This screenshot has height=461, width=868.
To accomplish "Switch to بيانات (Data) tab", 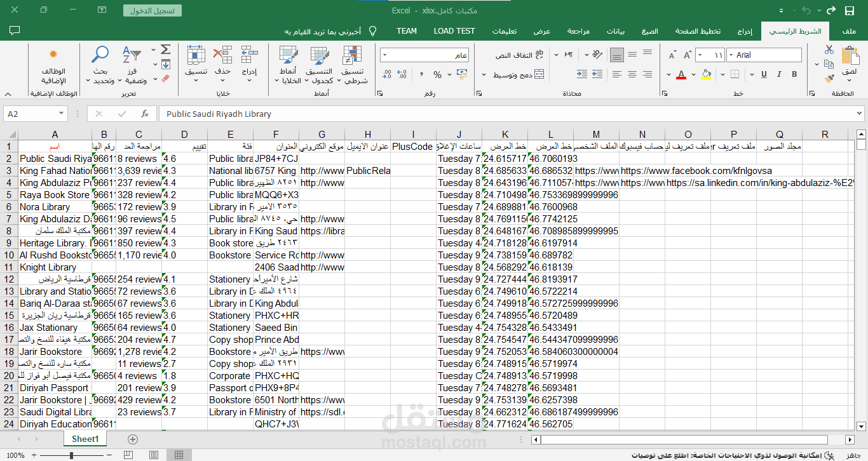I will click(616, 31).
